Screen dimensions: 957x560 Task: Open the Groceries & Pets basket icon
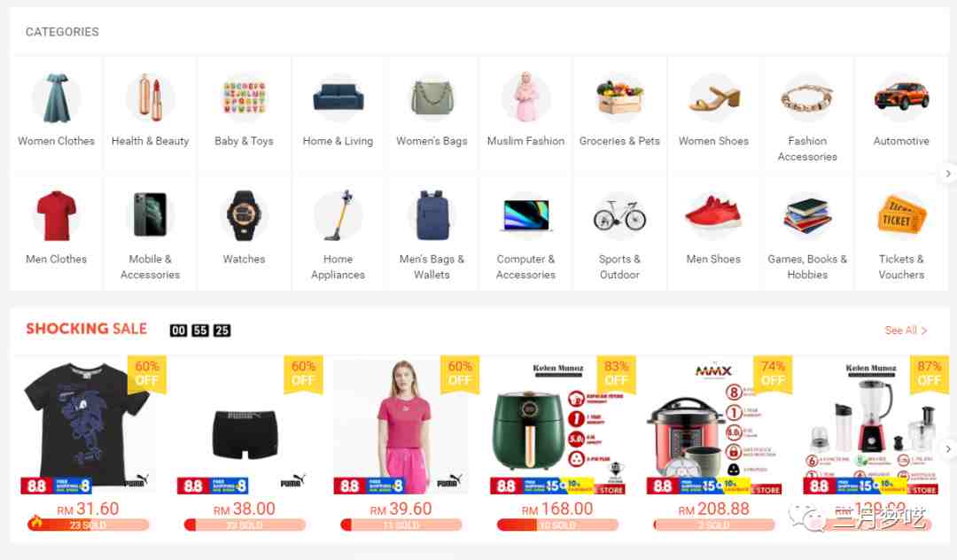(x=619, y=97)
